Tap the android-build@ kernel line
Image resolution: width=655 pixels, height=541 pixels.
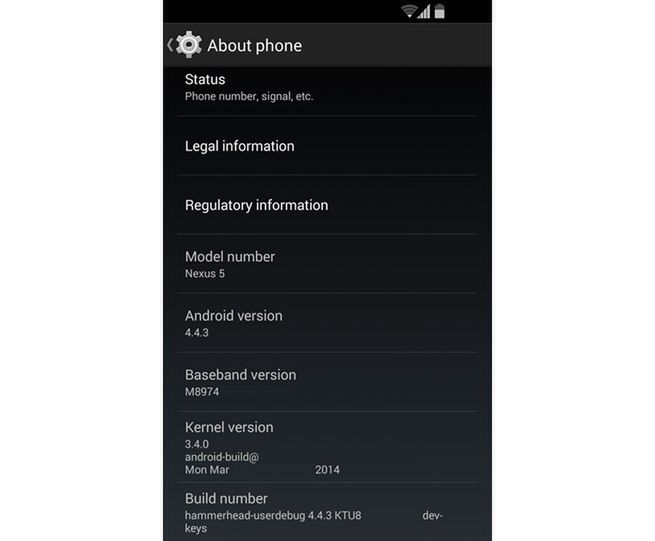[x=222, y=457]
